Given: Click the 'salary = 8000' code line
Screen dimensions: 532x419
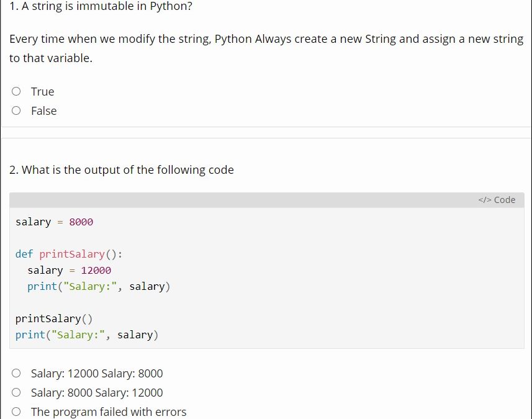Looking at the screenshot, I should 54,222.
